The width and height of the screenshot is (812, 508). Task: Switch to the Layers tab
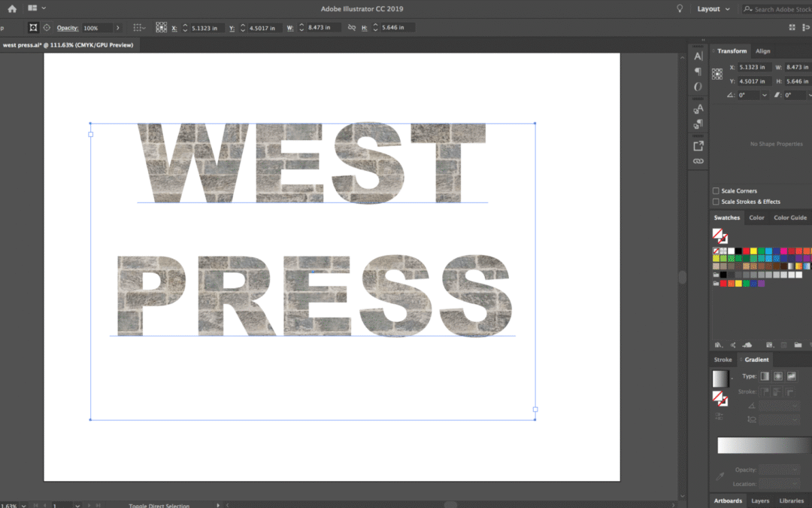[760, 500]
